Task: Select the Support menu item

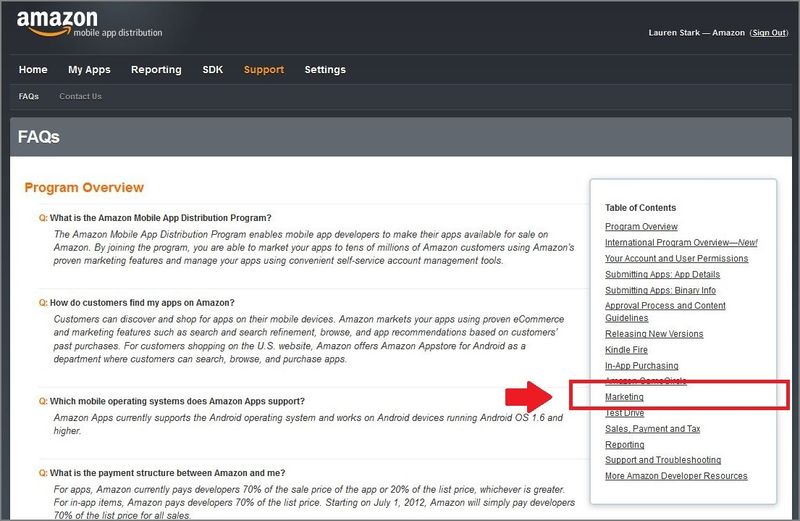Action: pos(264,70)
